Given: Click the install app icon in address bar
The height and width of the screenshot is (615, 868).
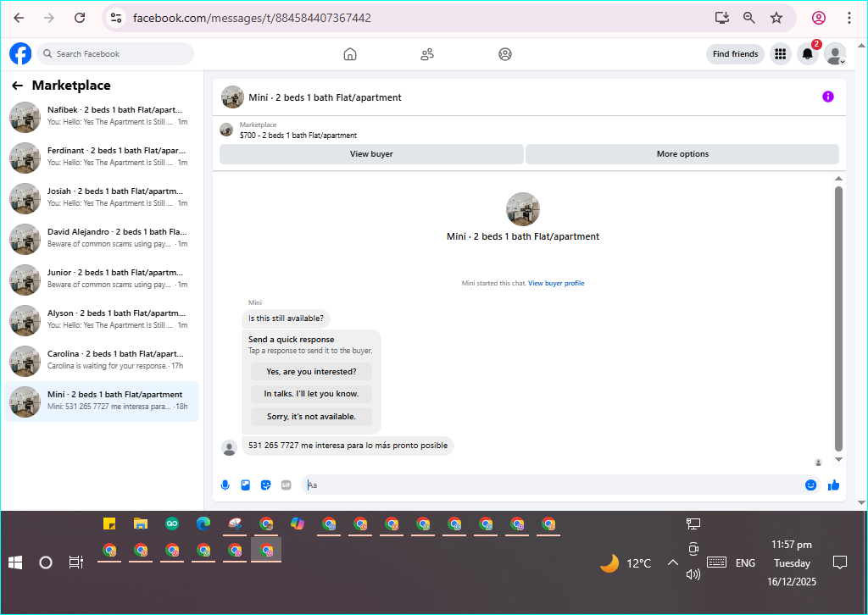Looking at the screenshot, I should point(722,18).
